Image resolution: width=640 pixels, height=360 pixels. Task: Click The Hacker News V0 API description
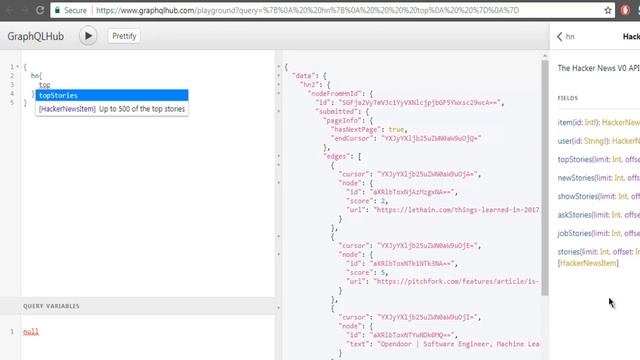[598, 68]
